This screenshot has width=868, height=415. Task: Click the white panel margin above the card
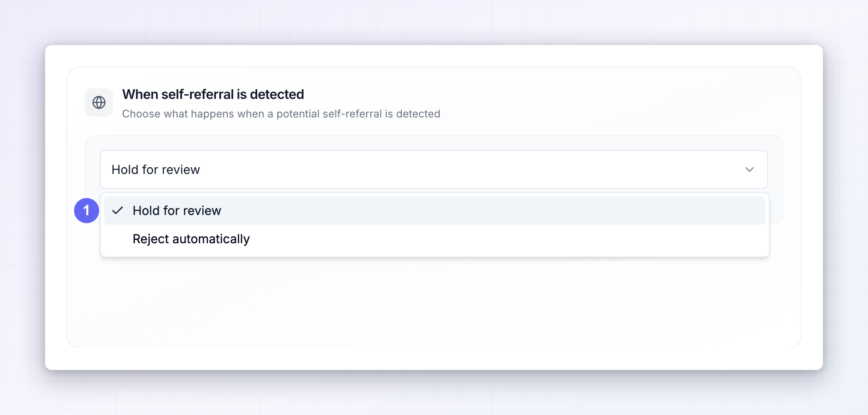[434, 56]
